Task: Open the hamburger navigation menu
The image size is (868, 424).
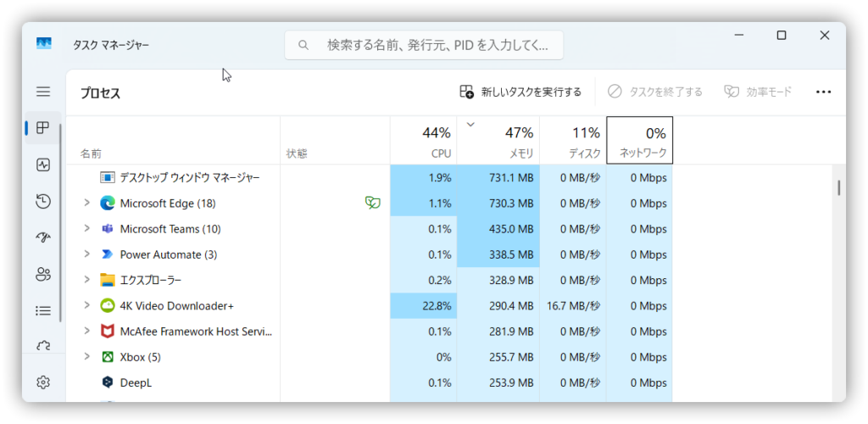Action: (x=43, y=92)
